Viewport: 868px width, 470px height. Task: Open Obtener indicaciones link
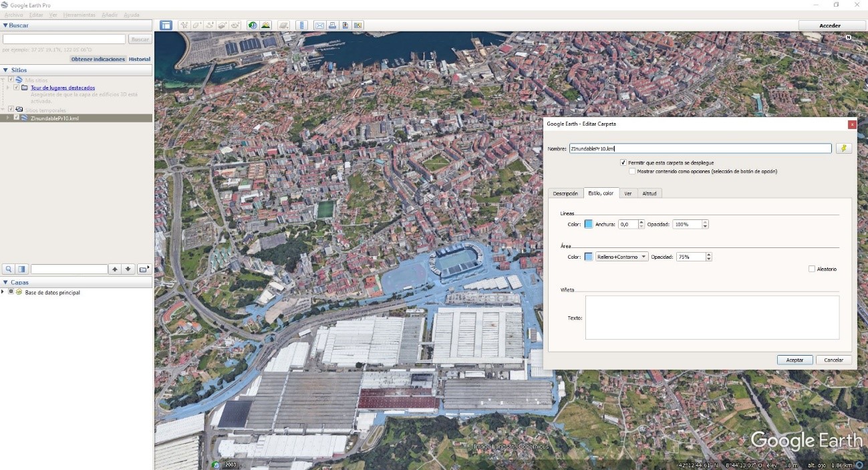pyautogui.click(x=98, y=59)
